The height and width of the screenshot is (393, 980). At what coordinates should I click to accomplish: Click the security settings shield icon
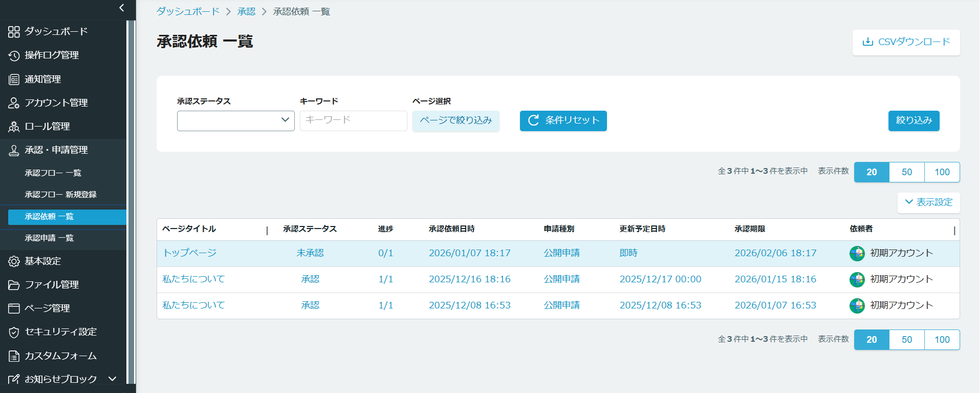[14, 332]
